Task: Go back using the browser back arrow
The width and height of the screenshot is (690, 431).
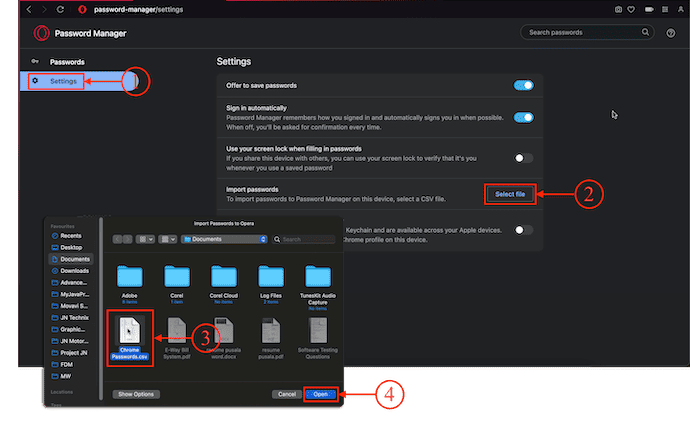Action: tap(29, 9)
